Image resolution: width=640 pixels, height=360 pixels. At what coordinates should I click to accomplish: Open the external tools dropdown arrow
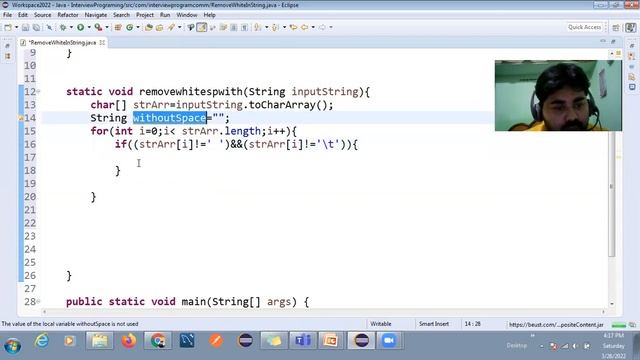(x=107, y=27)
